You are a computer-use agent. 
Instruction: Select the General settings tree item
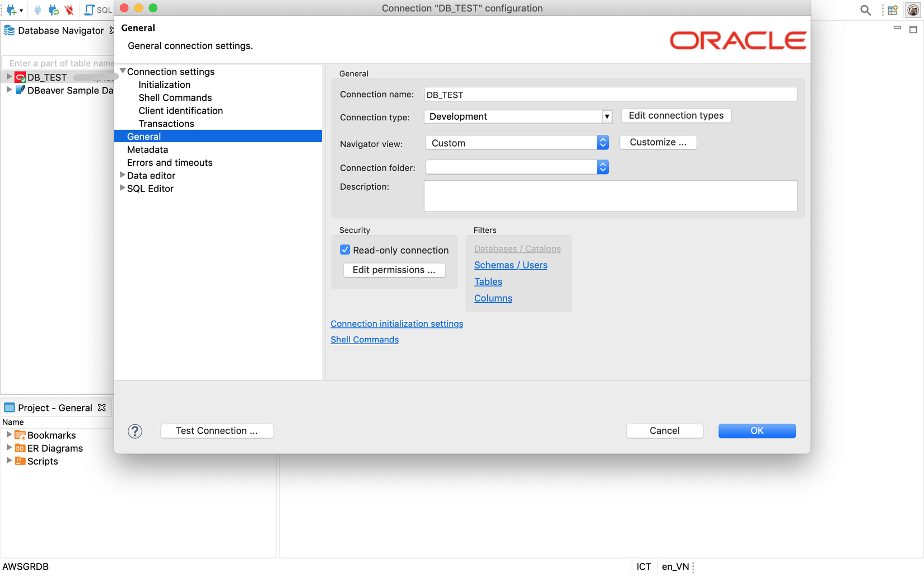(x=218, y=136)
